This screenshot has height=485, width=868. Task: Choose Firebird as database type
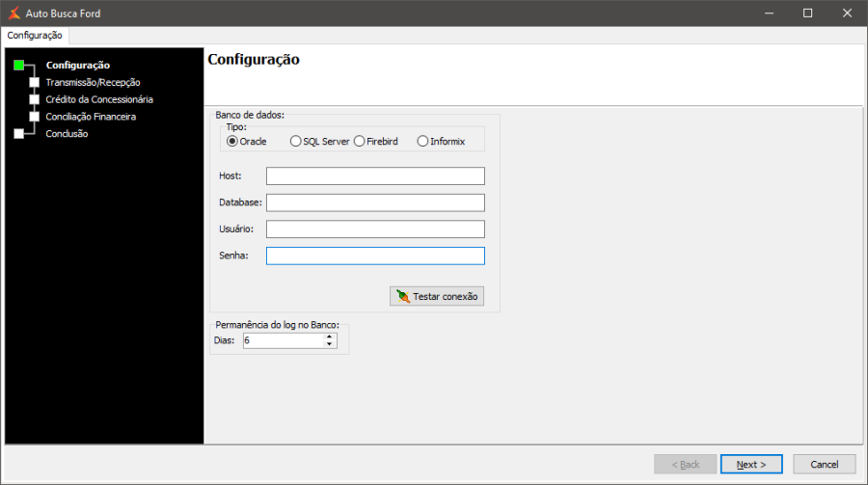point(360,142)
